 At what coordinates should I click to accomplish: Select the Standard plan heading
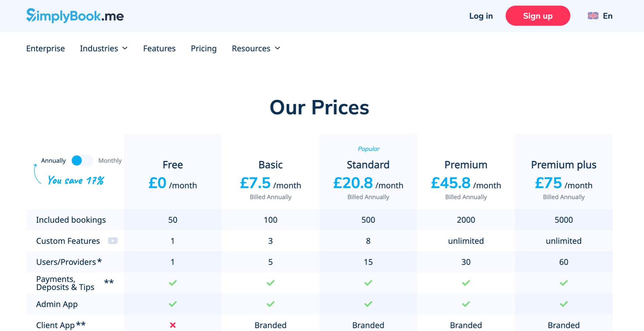tap(368, 165)
